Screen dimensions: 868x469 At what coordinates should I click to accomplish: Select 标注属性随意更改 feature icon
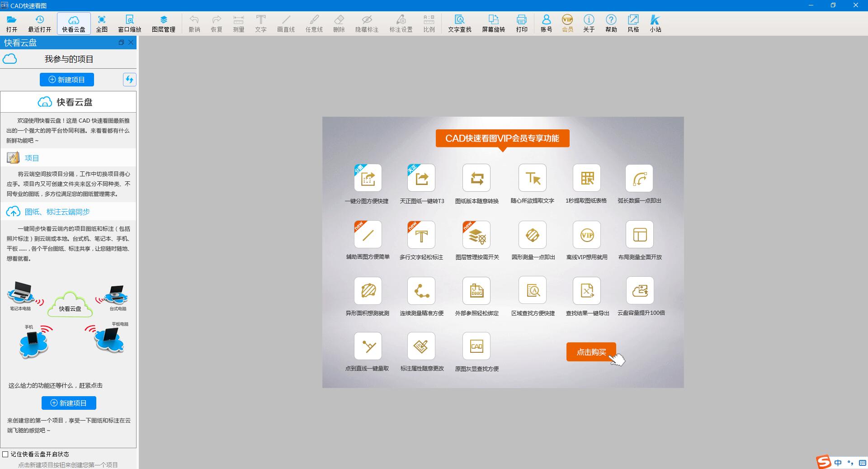(x=421, y=346)
